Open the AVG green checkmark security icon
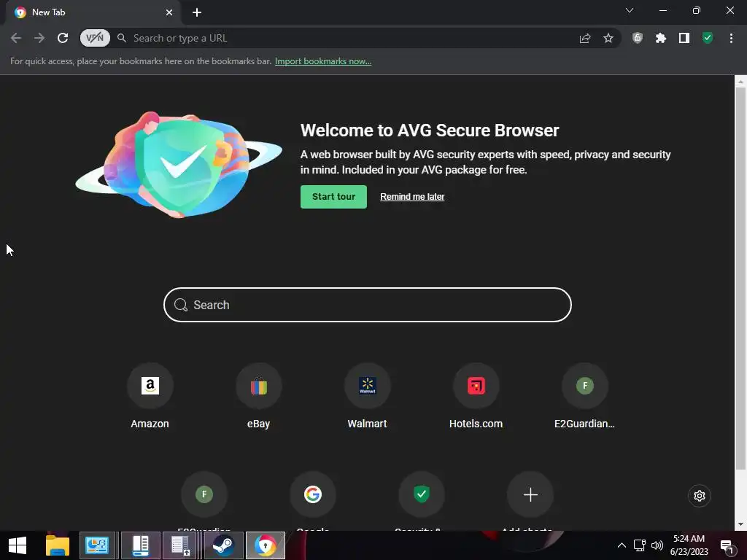This screenshot has height=560, width=747. coord(708,38)
